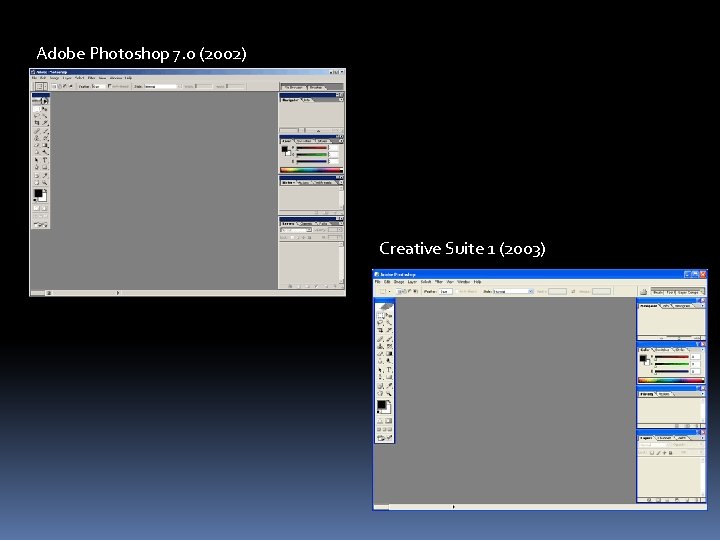Screen dimensions: 720x540
Task: Select the Rectangular Marquee tool in CS toolbox
Action: 380,315
